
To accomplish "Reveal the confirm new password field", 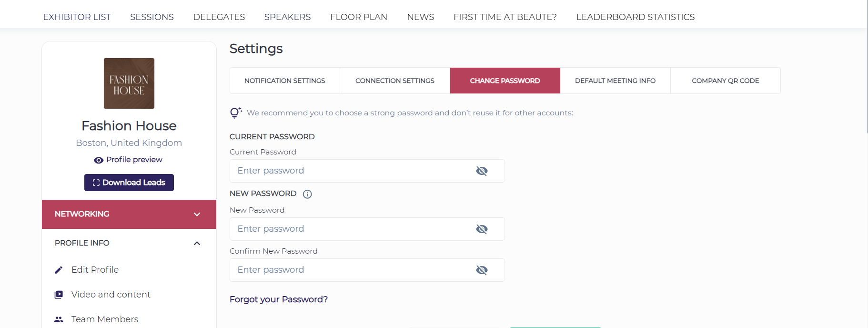I will pyautogui.click(x=482, y=270).
